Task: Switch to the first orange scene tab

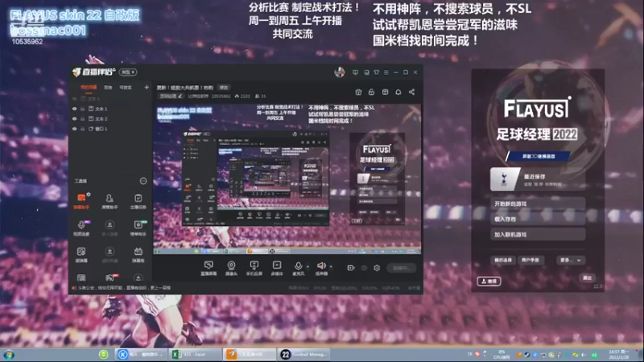Action: tap(89, 88)
